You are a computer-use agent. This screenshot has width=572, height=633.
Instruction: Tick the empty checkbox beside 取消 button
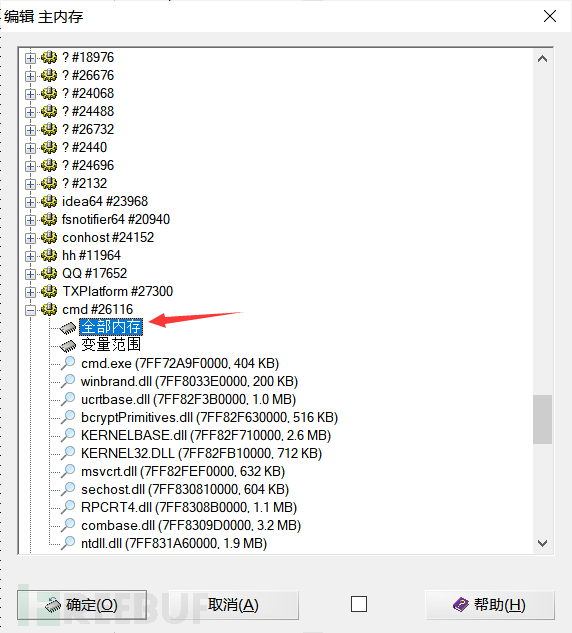click(359, 604)
